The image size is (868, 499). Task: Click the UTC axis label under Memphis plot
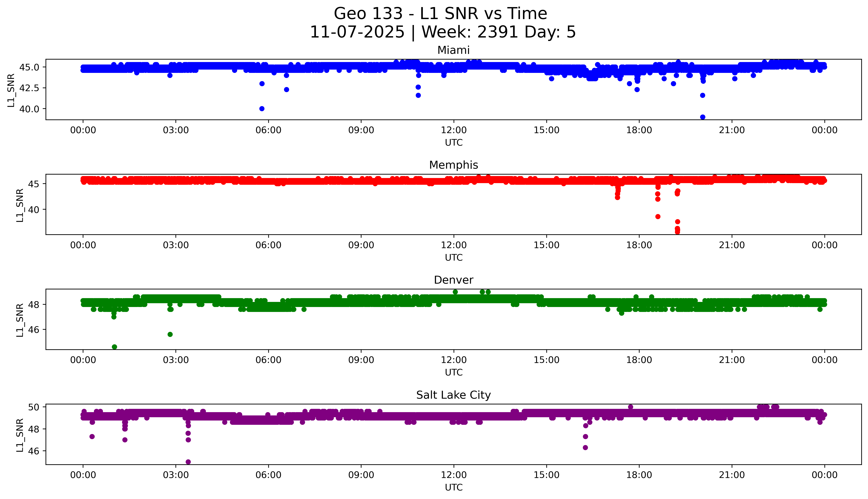click(x=454, y=258)
